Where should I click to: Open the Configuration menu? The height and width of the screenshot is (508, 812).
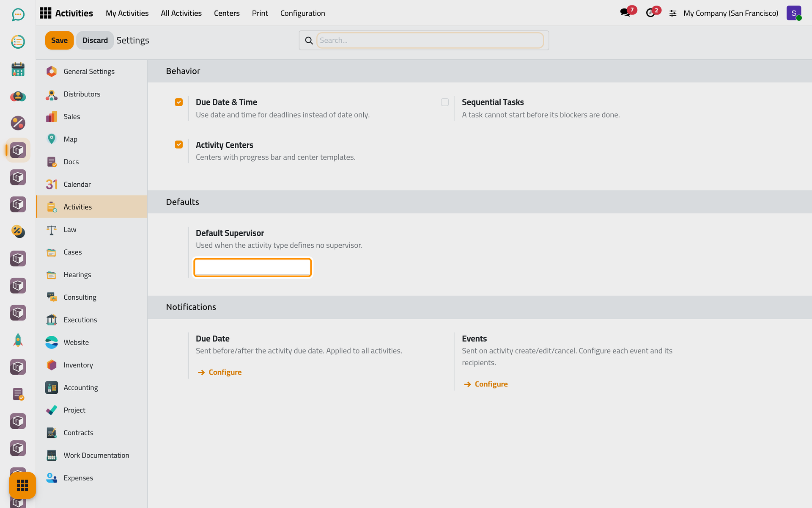pyautogui.click(x=303, y=13)
